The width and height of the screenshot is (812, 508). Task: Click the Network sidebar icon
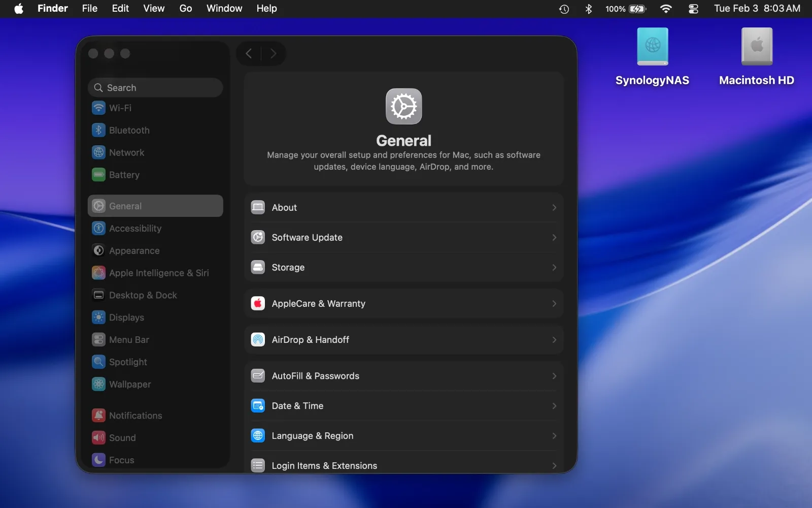[x=98, y=152]
